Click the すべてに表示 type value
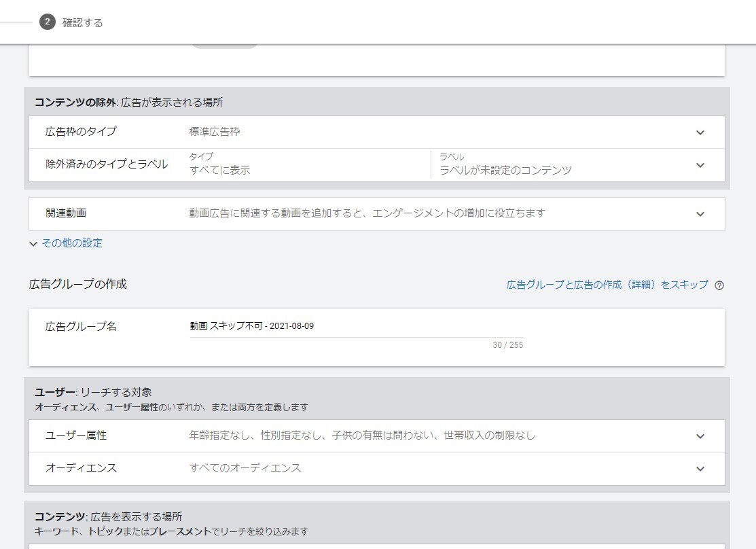 point(220,170)
